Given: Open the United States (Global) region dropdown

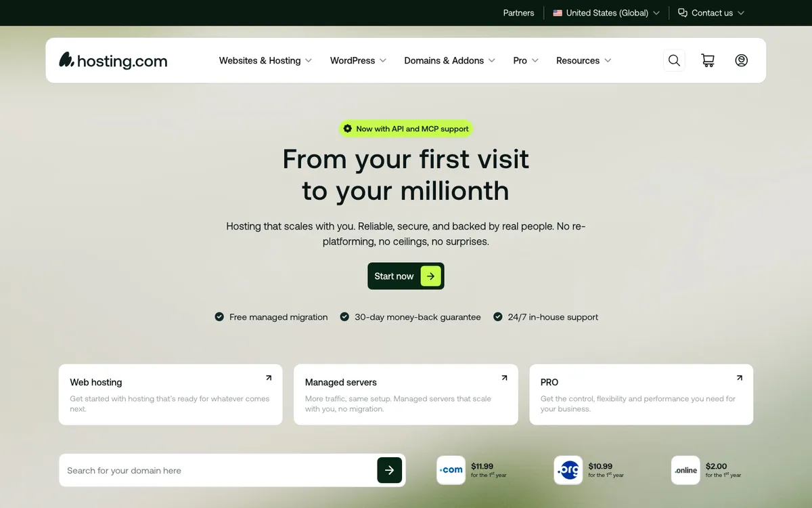Looking at the screenshot, I should point(606,13).
